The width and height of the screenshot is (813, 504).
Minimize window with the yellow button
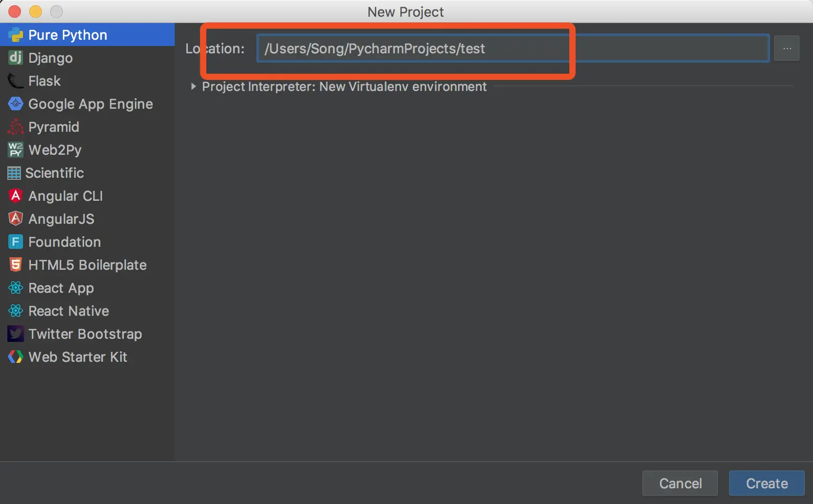(36, 11)
